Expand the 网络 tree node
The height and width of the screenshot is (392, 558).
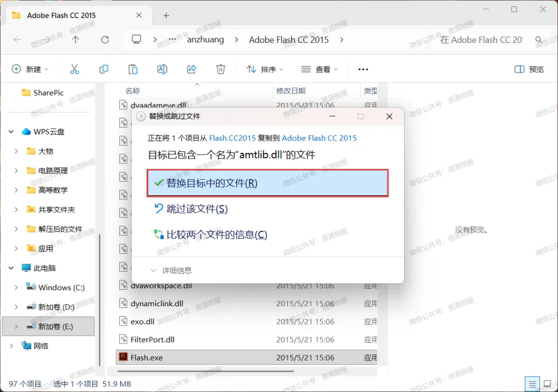tap(11, 346)
